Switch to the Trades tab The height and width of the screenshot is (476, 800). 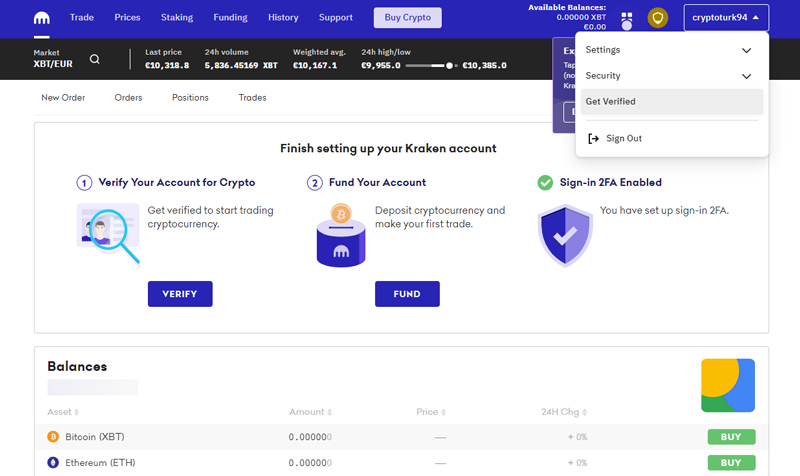click(252, 97)
